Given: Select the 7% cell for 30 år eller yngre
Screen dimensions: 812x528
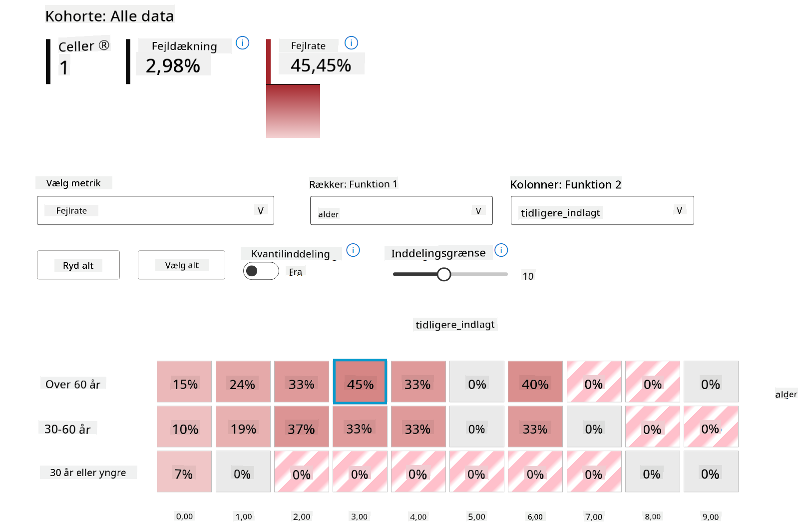Looking at the screenshot, I should 184,472.
